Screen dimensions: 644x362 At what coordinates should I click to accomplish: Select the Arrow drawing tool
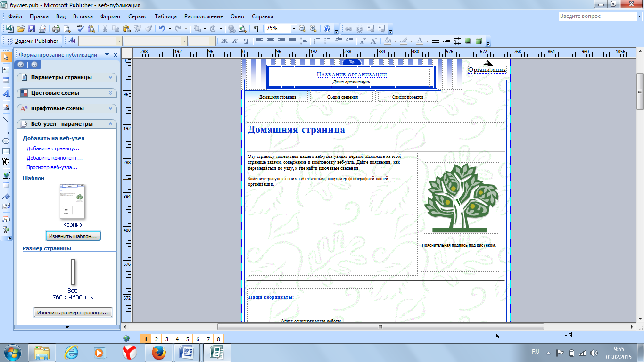click(x=6, y=131)
